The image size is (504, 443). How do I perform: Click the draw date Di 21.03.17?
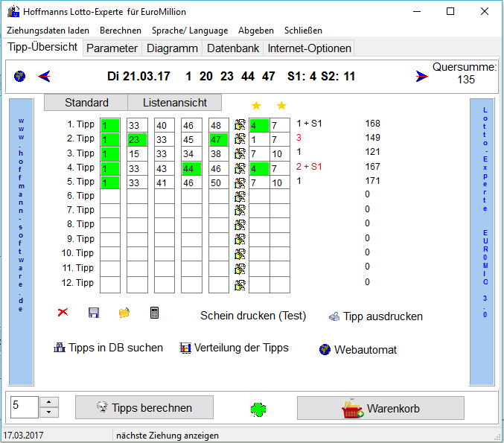point(138,77)
